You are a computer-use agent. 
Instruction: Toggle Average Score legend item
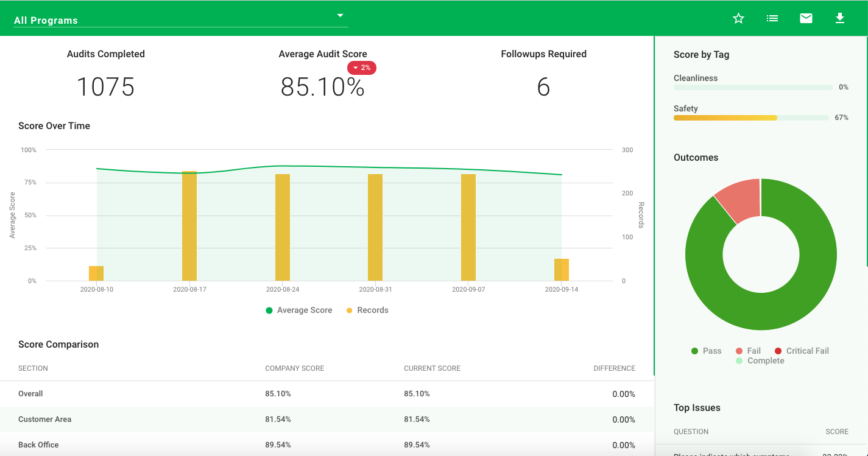coord(299,310)
